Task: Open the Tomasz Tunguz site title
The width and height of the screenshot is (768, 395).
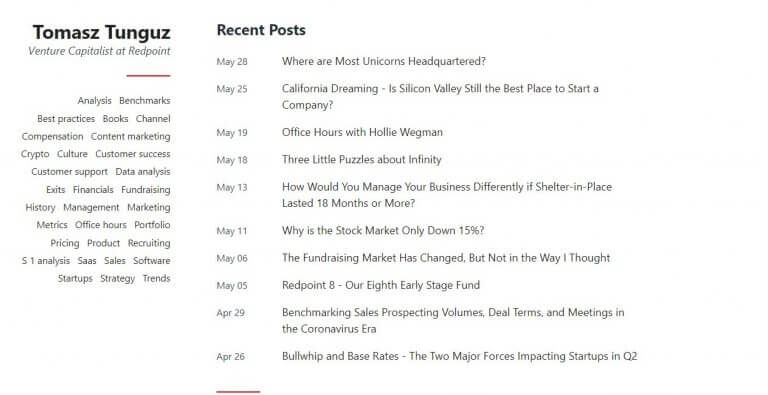Action: click(101, 33)
